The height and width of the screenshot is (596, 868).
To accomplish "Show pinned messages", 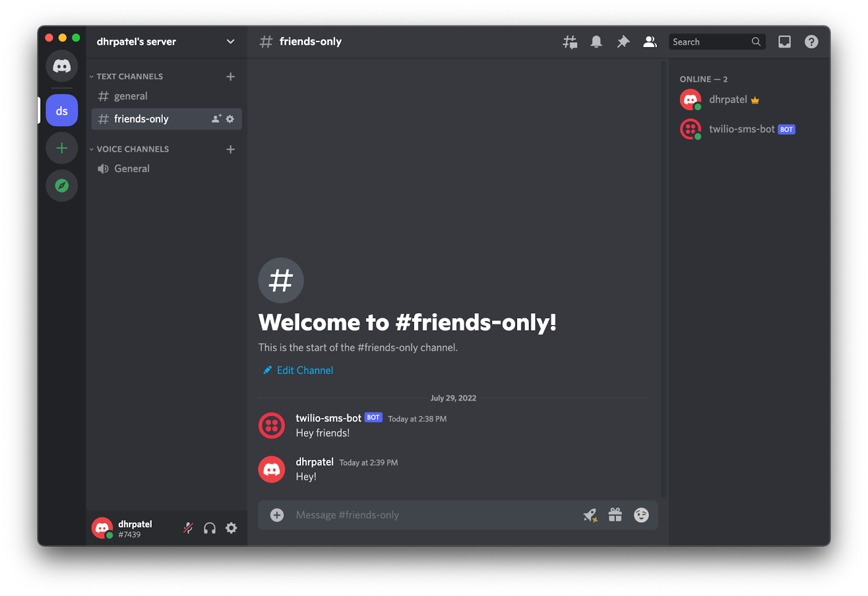I will 623,42.
